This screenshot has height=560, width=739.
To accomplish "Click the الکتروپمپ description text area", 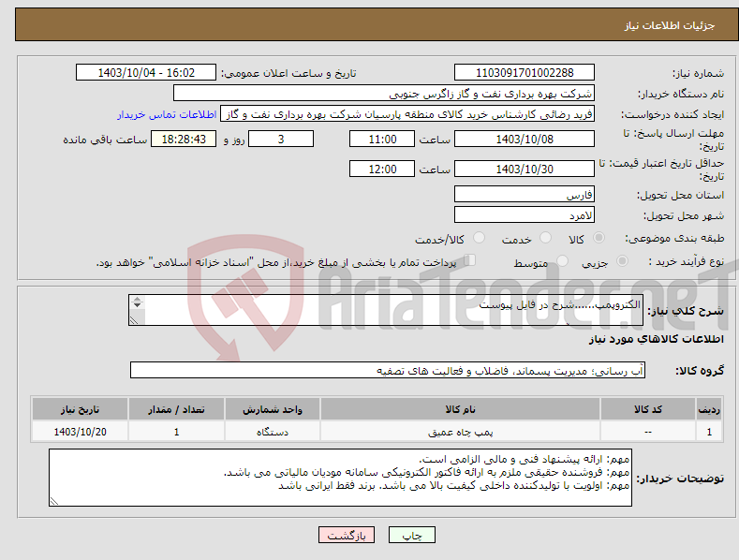I will click(x=386, y=310).
